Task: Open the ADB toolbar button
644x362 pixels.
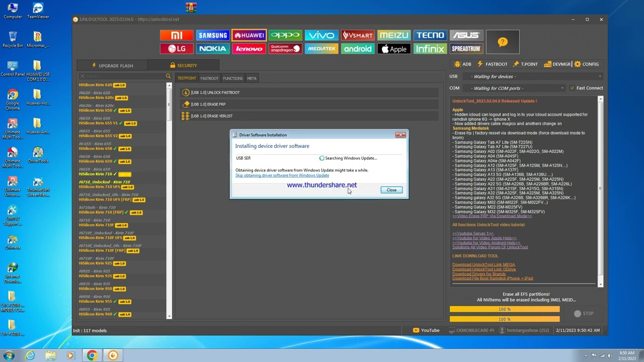Action: pos(462,64)
